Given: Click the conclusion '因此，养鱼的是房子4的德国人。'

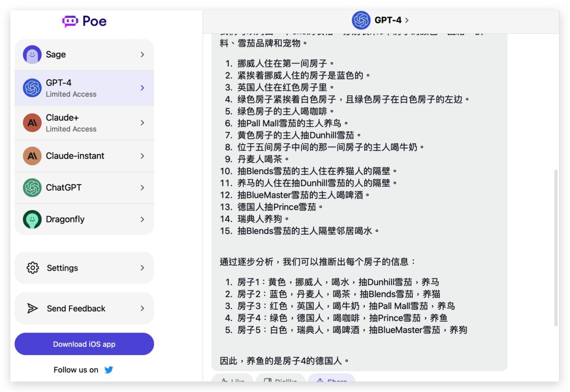Looking at the screenshot, I should (x=285, y=361).
